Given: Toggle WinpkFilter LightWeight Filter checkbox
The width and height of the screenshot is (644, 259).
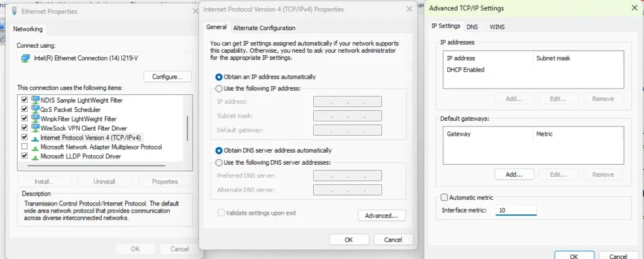Looking at the screenshot, I should coord(25,119).
